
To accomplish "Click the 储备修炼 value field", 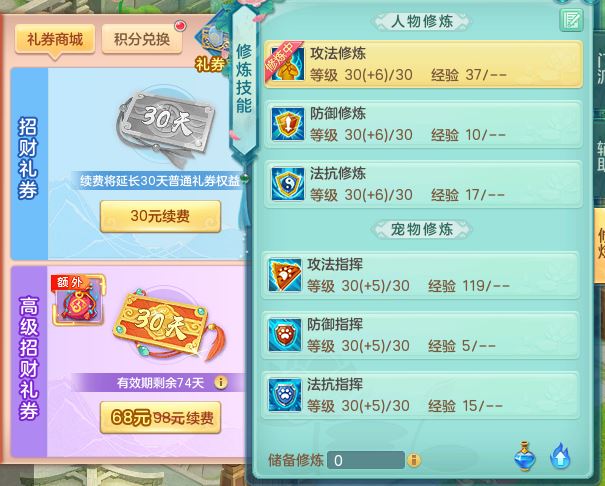I will [365, 460].
